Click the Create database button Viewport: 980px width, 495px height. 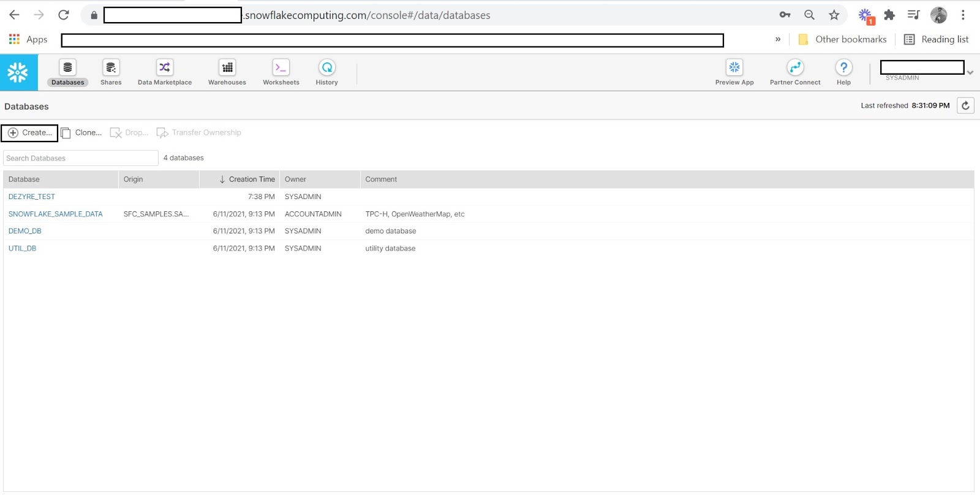29,133
